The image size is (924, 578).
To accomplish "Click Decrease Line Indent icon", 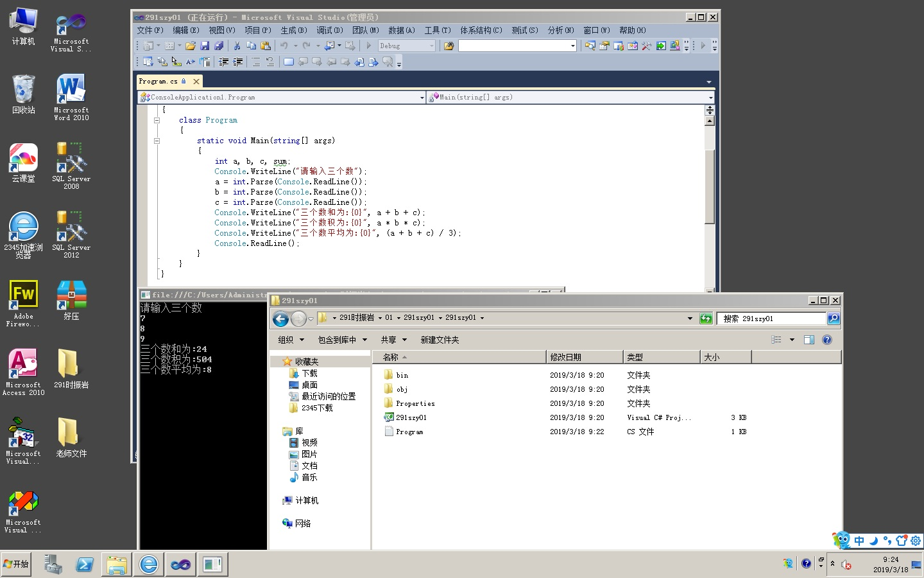I will click(223, 62).
